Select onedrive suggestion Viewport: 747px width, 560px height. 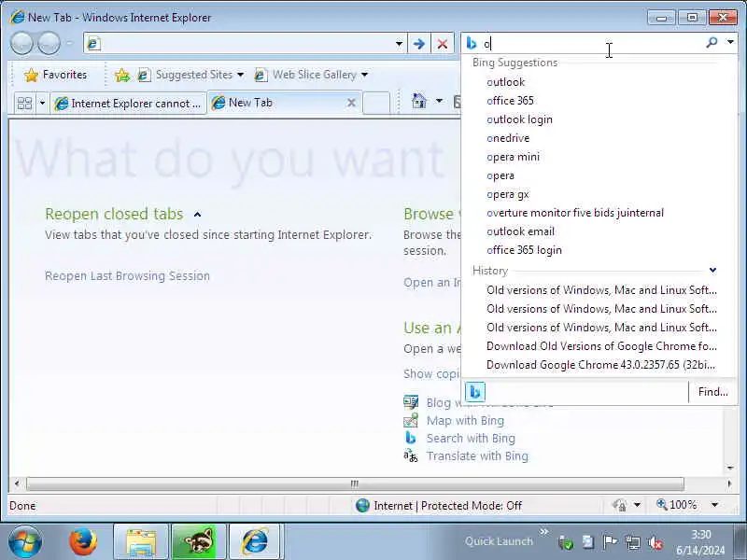point(508,138)
